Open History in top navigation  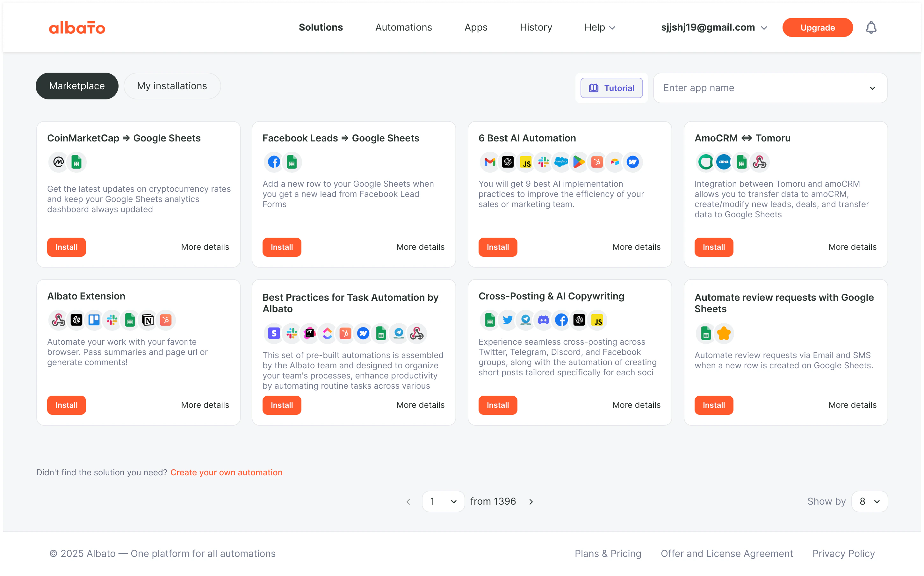(536, 27)
